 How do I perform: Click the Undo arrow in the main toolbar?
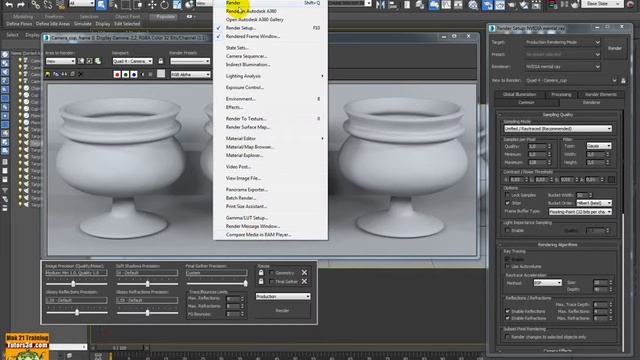coord(9,5)
